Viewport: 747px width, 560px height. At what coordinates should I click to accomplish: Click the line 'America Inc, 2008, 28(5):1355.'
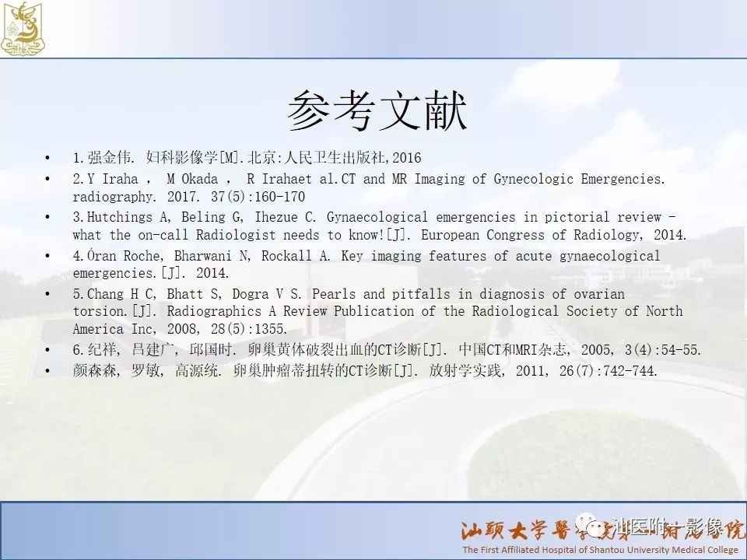pos(180,329)
